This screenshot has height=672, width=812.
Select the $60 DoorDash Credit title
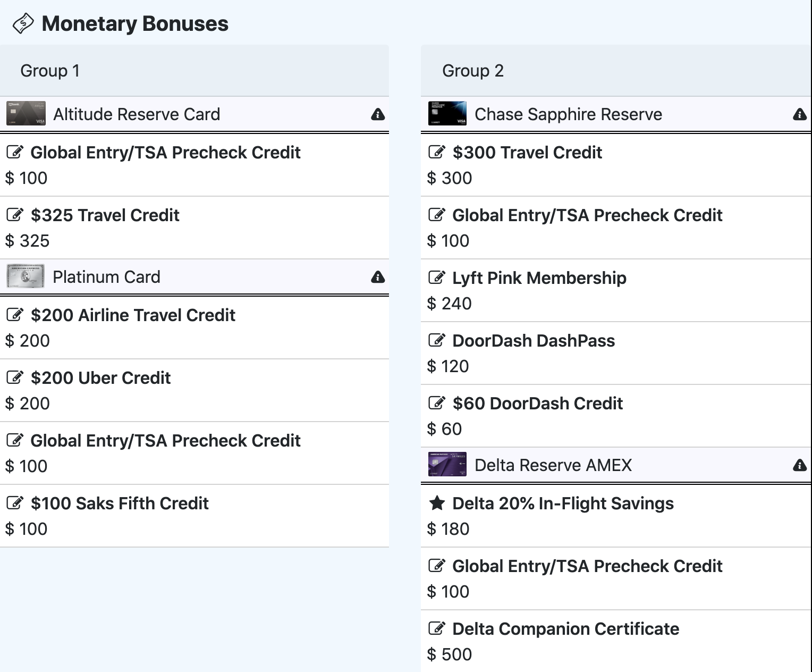click(538, 404)
